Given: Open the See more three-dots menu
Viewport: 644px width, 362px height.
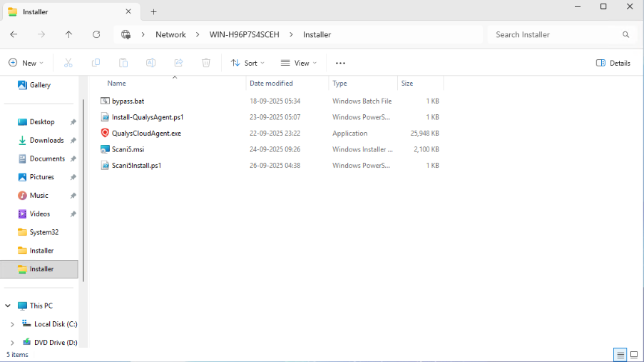Looking at the screenshot, I should tap(340, 63).
